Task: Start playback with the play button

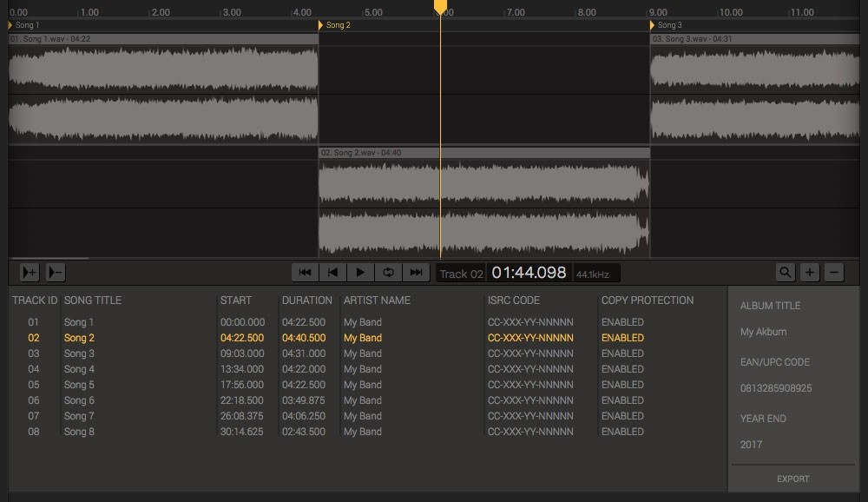Action: coord(360,272)
